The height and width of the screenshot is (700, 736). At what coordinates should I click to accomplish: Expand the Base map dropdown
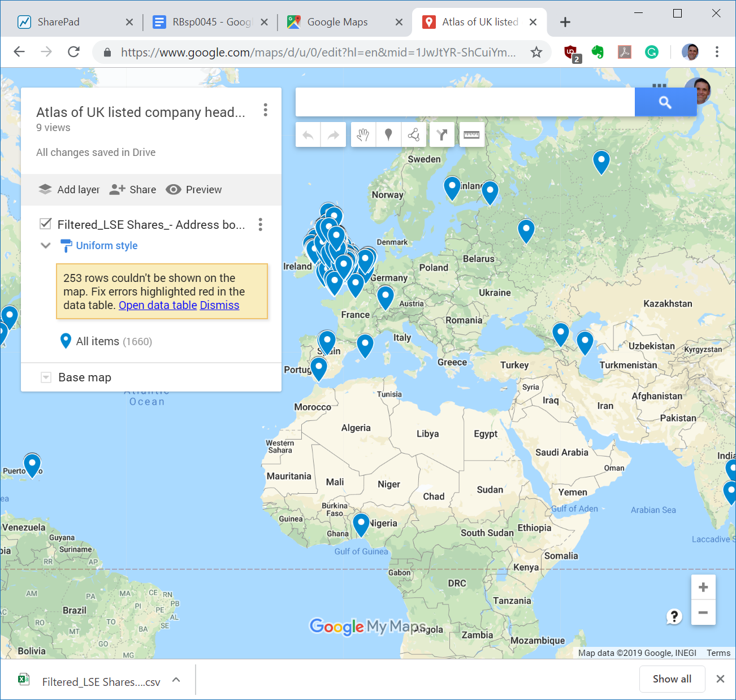click(x=46, y=377)
